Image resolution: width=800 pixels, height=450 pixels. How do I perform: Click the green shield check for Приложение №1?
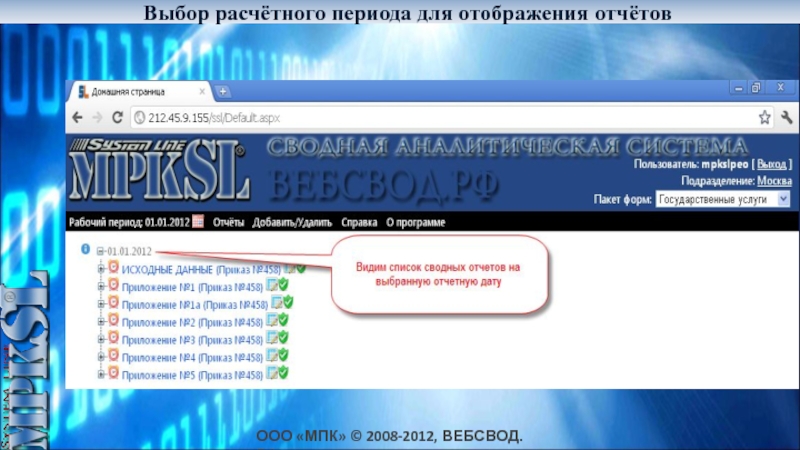click(x=283, y=285)
